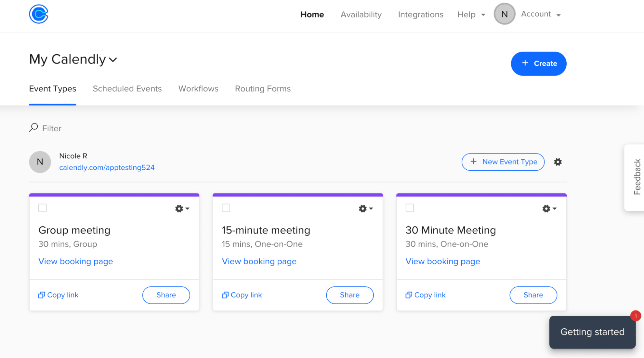Click the profile settings gear icon
644x358 pixels.
(558, 162)
